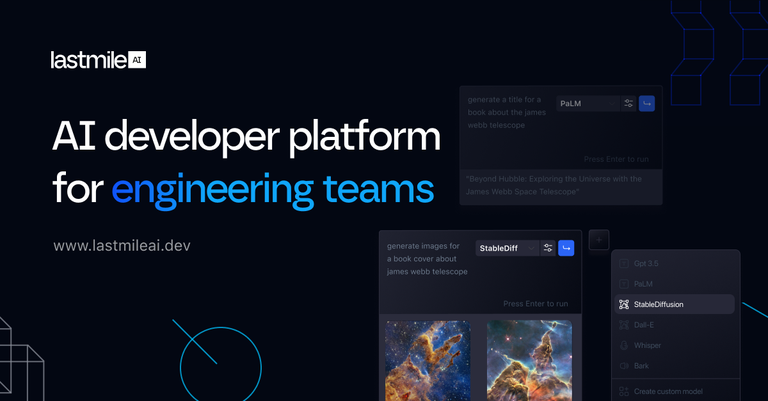768x401 pixels.
Task: Run the PaLM prompt with blue button
Action: coord(647,103)
